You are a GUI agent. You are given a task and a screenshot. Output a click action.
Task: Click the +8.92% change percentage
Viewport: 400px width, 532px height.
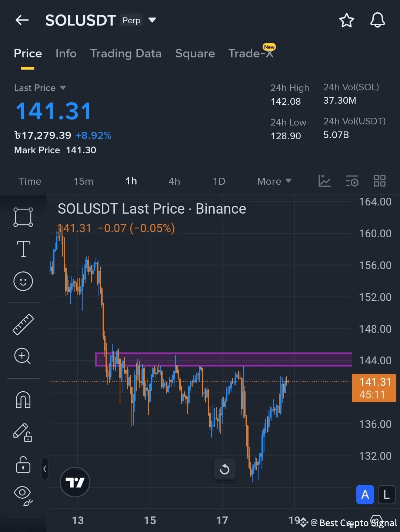(x=94, y=135)
